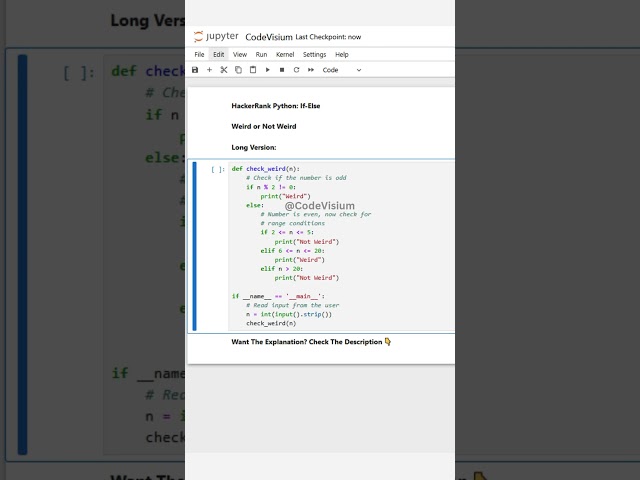Viewport: 640px width, 480px height.
Task: Click the Jupyter logo
Action: point(216,36)
